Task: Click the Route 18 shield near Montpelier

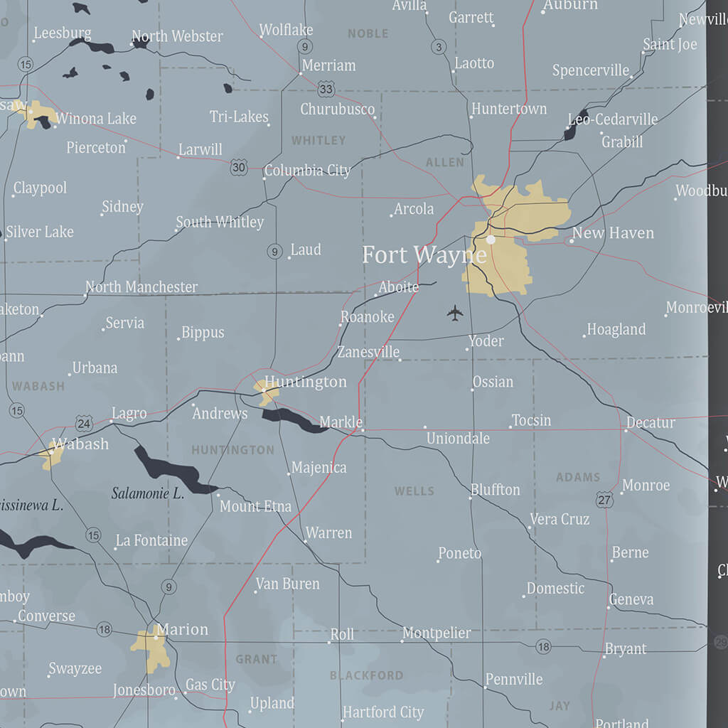Action: 544,648
